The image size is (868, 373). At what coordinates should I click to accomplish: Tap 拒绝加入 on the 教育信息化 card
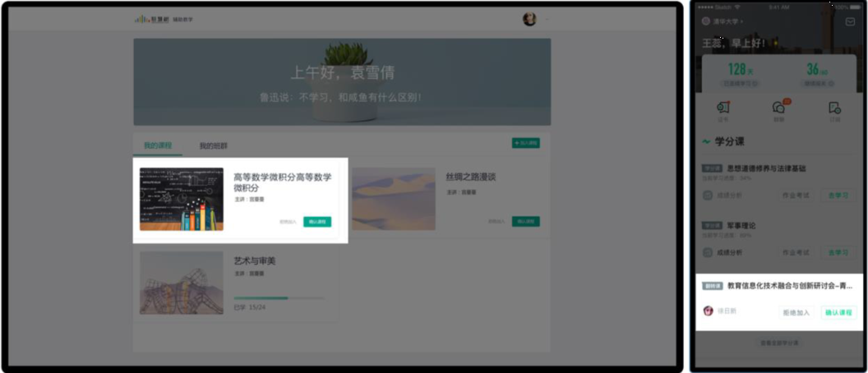(x=796, y=313)
